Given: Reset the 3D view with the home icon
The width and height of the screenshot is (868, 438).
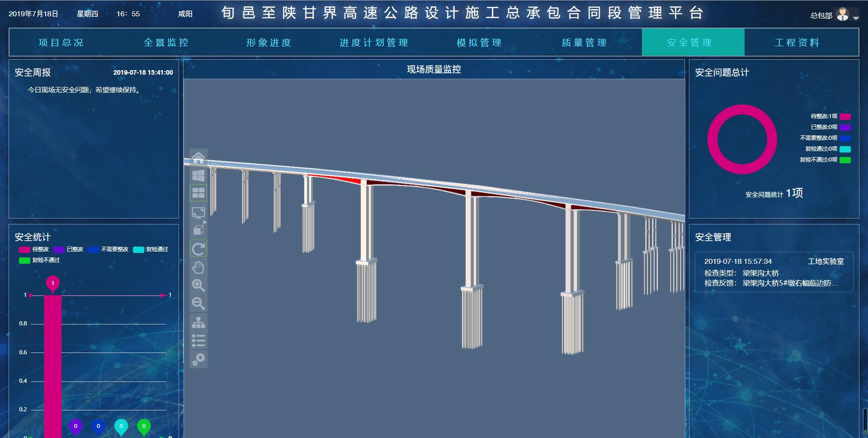Looking at the screenshot, I should (x=198, y=157).
